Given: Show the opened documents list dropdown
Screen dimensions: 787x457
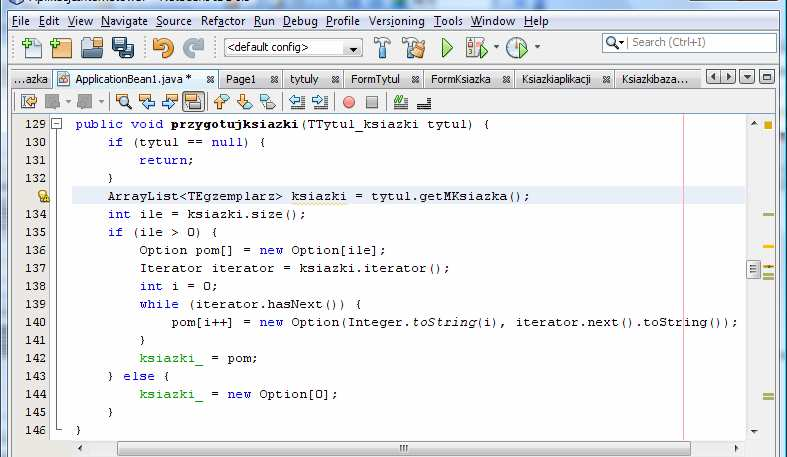Looking at the screenshot, I should tap(747, 77).
